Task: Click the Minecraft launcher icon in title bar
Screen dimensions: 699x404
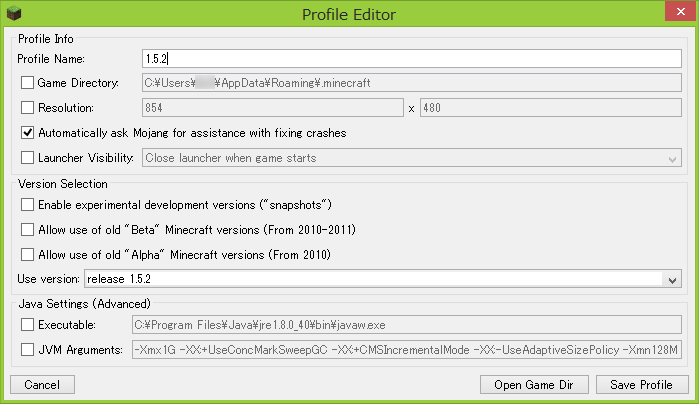Action: [13, 13]
